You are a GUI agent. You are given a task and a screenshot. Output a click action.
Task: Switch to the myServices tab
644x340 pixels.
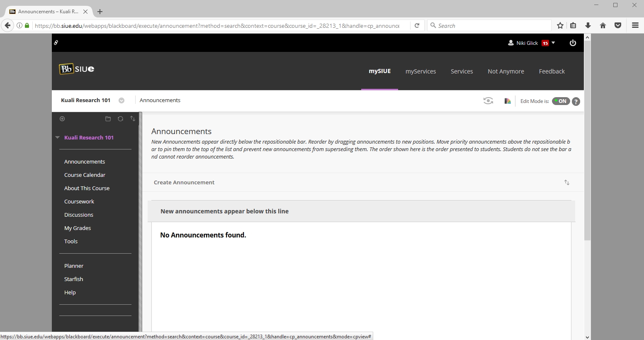[420, 71]
